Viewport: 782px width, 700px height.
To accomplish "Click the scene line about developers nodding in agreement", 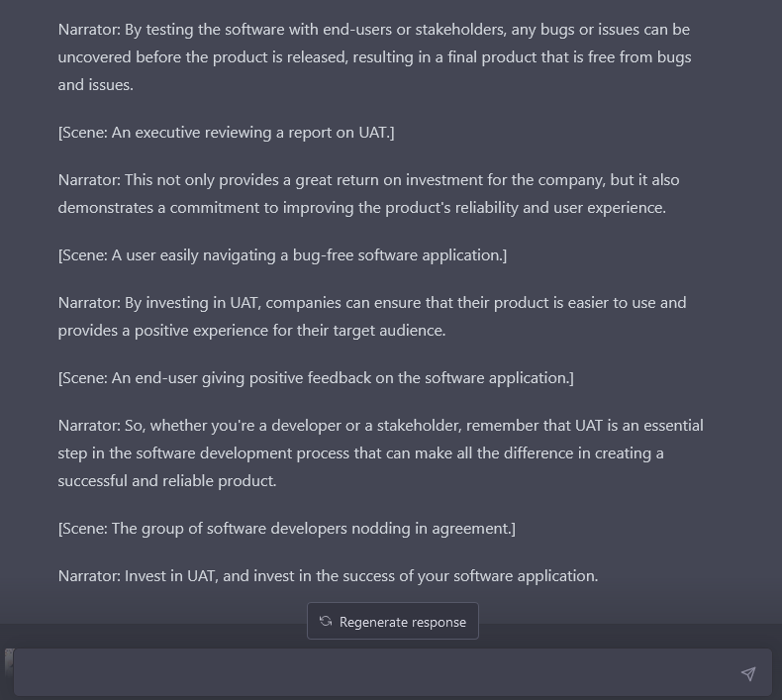I will click(x=286, y=528).
